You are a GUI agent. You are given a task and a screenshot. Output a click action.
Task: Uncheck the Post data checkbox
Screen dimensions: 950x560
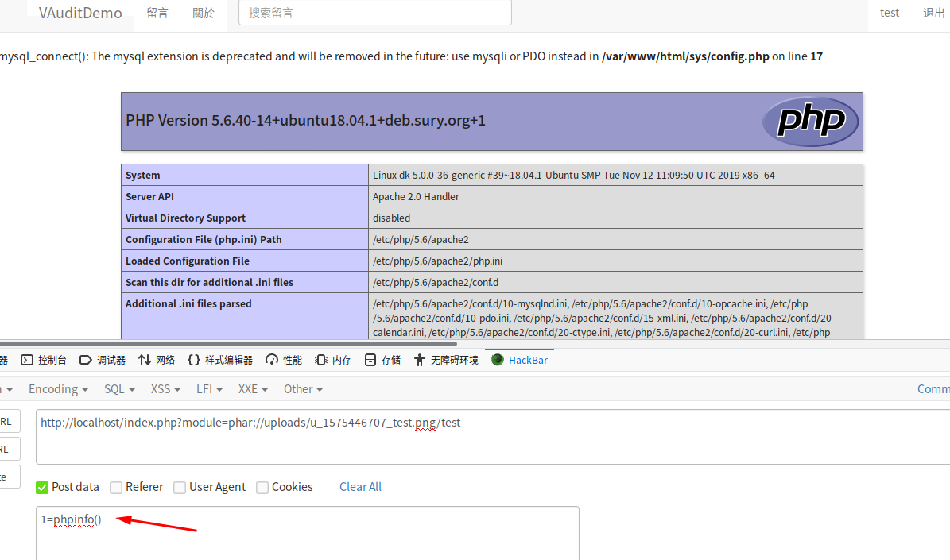tap(42, 487)
